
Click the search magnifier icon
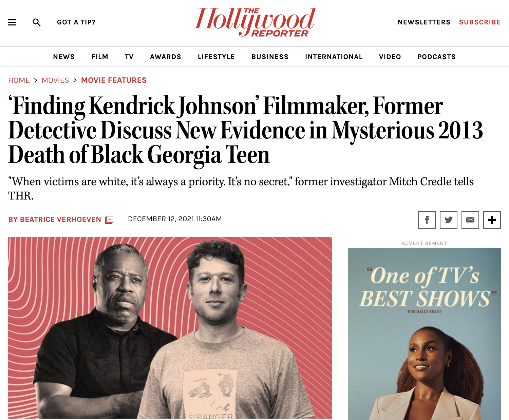[x=37, y=22]
